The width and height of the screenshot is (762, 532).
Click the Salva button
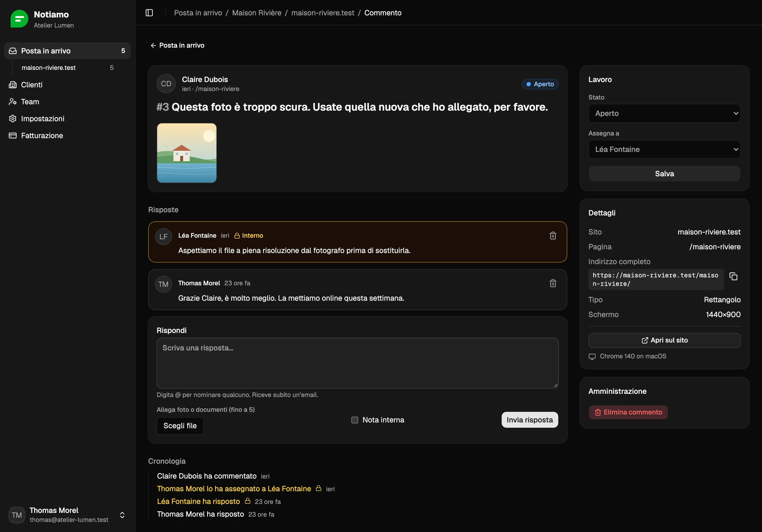[664, 174]
